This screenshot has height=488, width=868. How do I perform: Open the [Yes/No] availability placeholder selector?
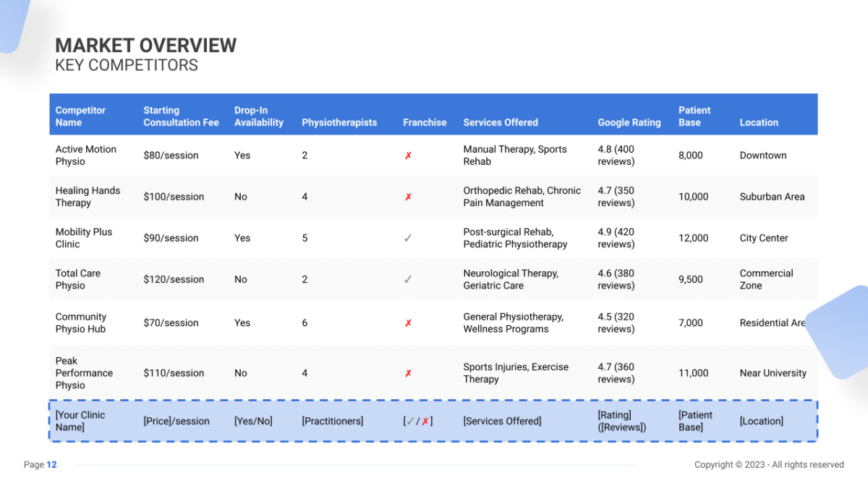[x=253, y=420]
